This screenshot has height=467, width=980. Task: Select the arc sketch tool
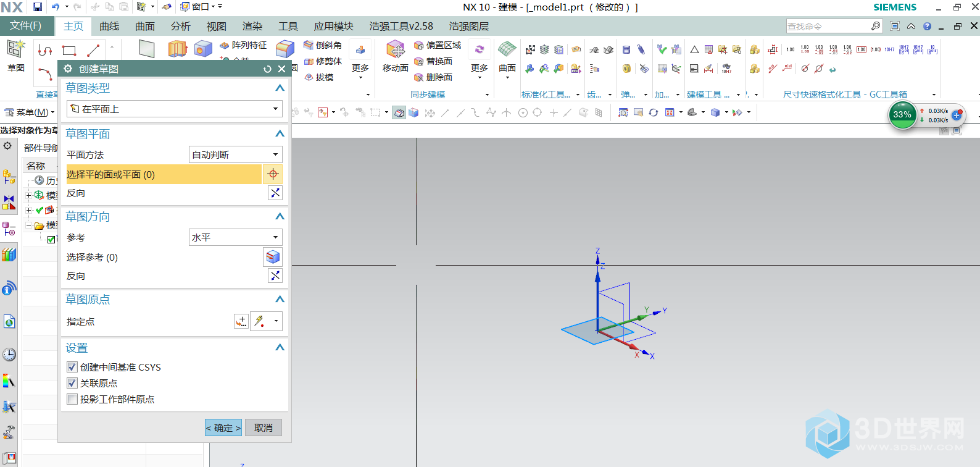pos(45,75)
